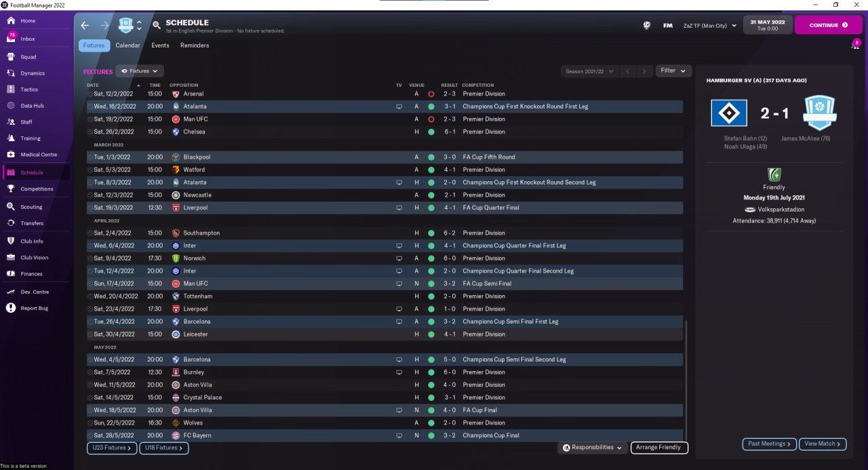868x470 pixels.
Task: Open the Competitions section
Action: point(37,189)
